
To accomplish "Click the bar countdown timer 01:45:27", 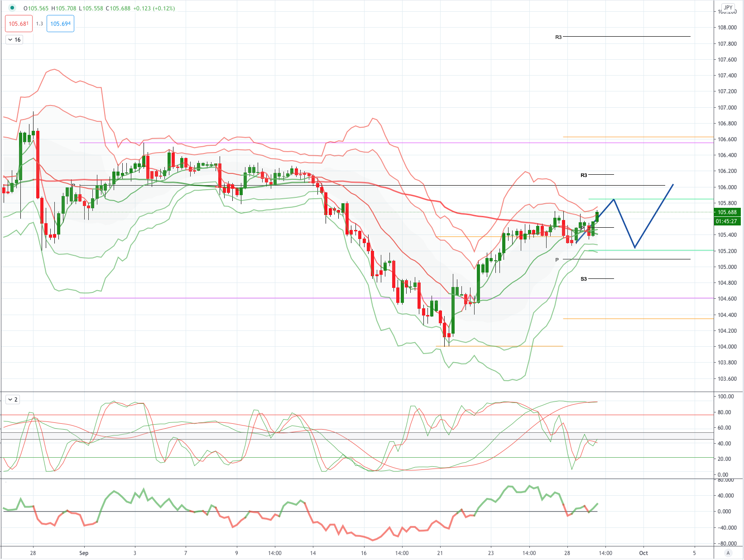I will 727,221.
